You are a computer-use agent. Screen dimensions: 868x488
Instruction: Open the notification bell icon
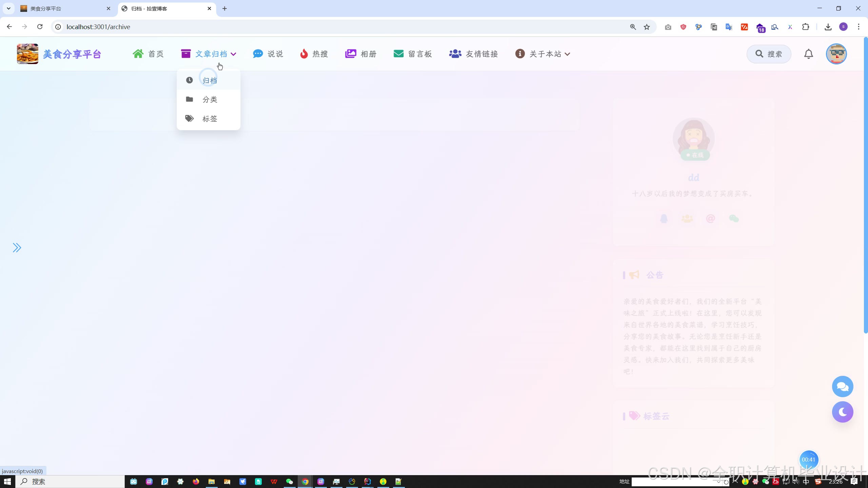809,54
